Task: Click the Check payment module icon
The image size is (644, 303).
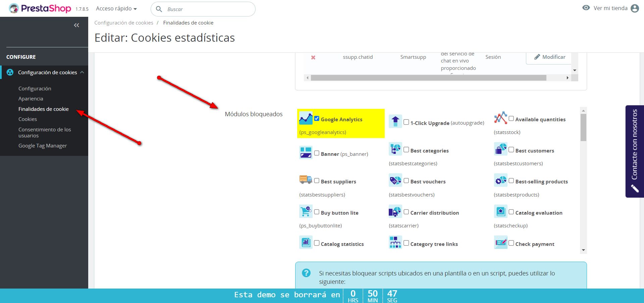Action: (x=500, y=242)
